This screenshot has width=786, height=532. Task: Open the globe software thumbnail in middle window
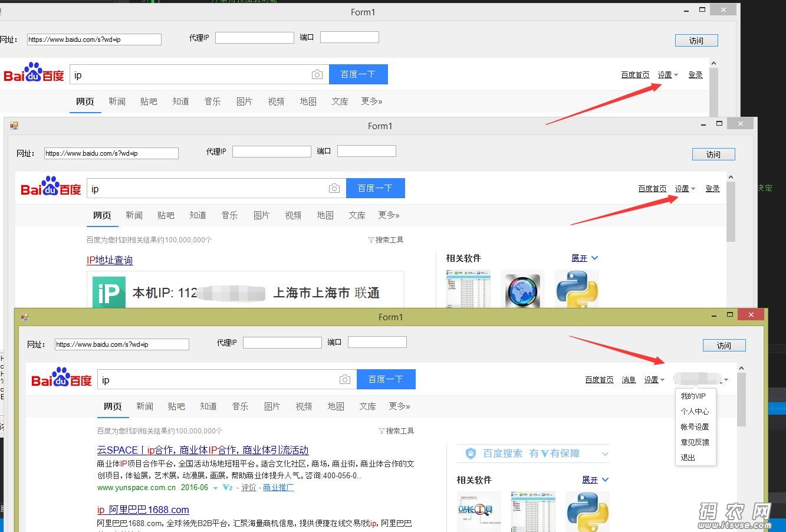click(x=522, y=289)
